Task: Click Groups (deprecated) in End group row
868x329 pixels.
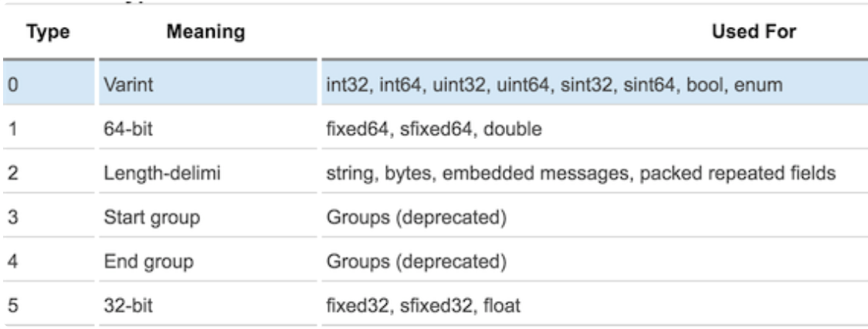Action: tap(416, 260)
